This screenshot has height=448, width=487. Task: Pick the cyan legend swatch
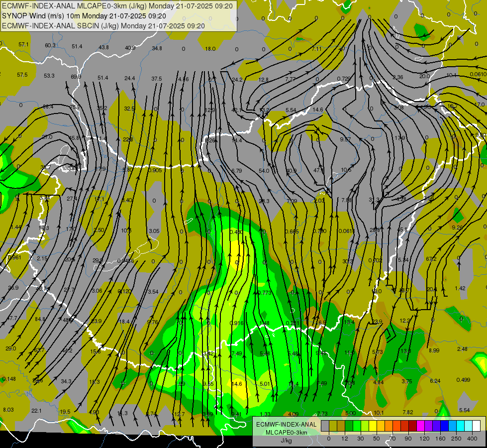click(461, 426)
